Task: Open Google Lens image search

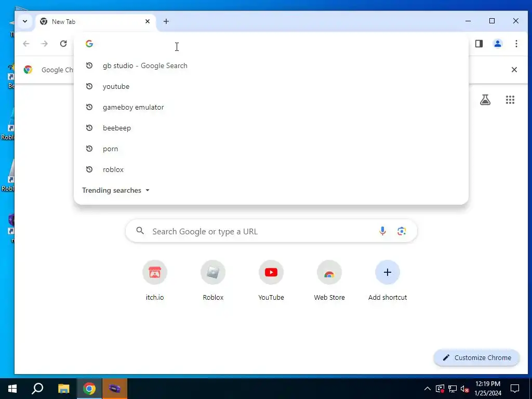Action: point(402,231)
